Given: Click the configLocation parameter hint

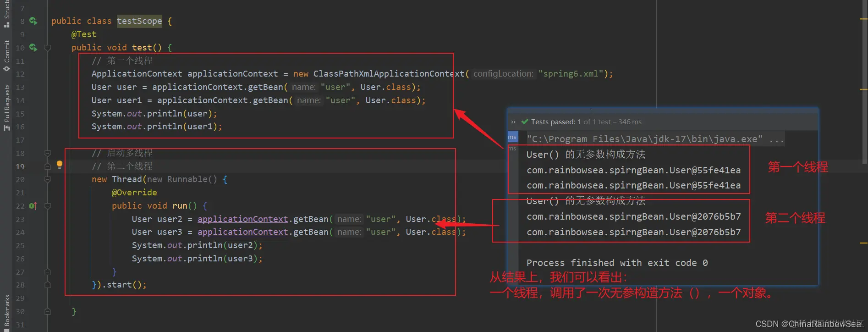Looking at the screenshot, I should [x=503, y=74].
